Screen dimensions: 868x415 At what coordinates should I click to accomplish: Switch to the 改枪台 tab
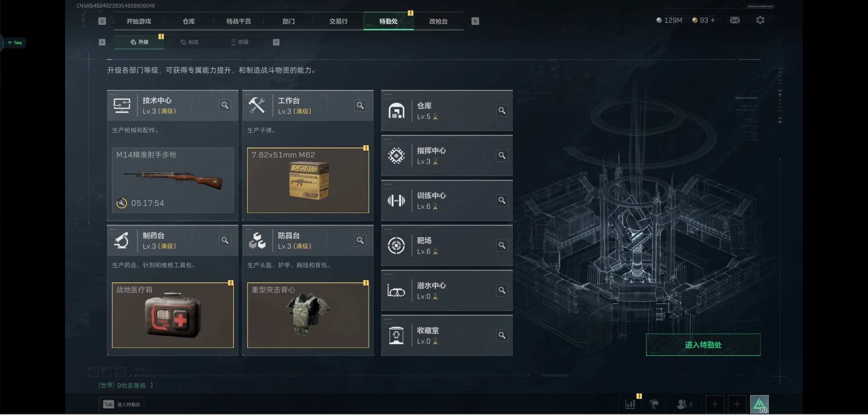pyautogui.click(x=438, y=21)
